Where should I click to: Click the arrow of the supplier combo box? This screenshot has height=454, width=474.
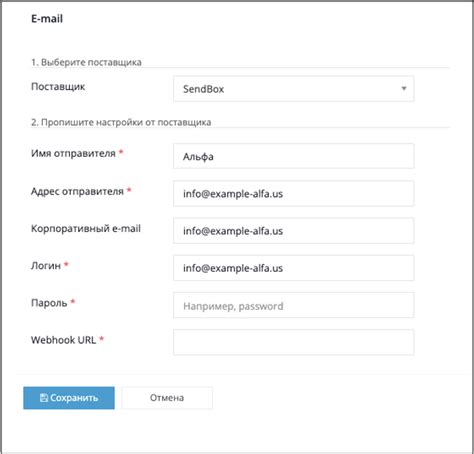point(404,89)
